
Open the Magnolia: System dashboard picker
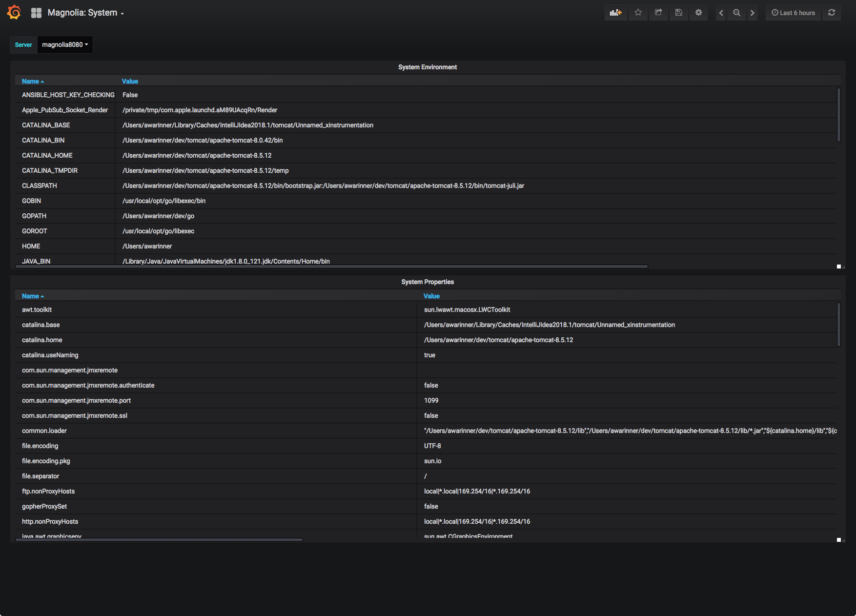[x=85, y=13]
